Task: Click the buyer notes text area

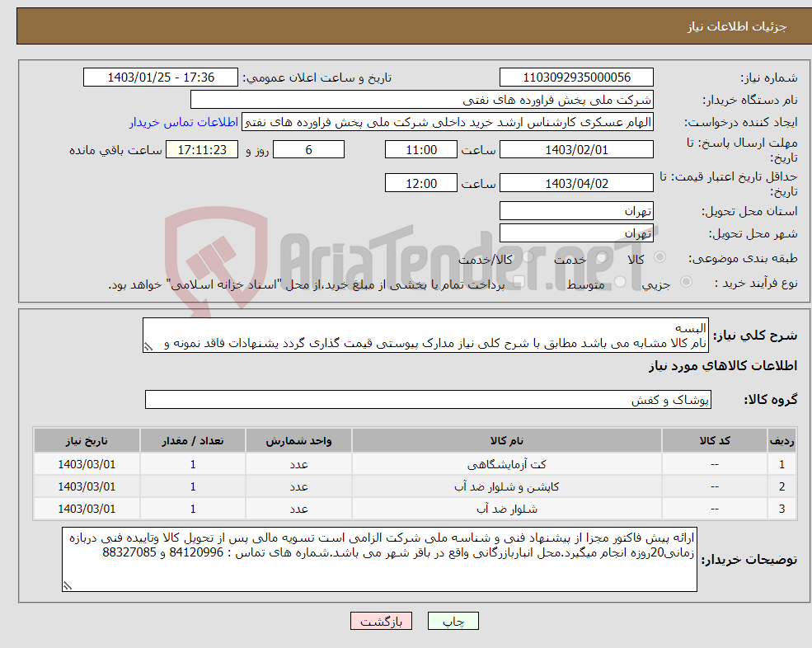Action: pyautogui.click(x=379, y=560)
